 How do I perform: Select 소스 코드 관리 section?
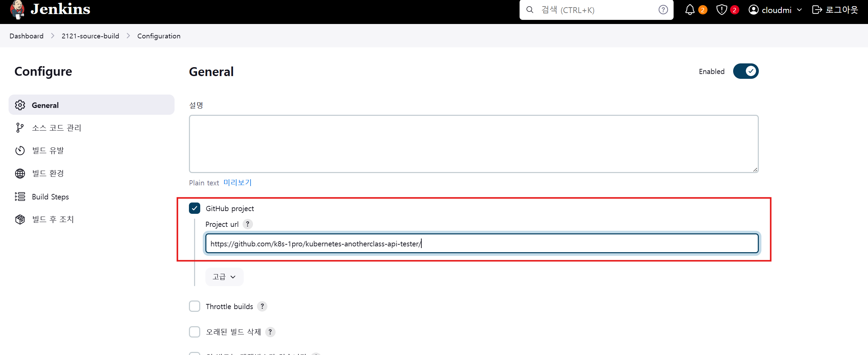pos(91,128)
